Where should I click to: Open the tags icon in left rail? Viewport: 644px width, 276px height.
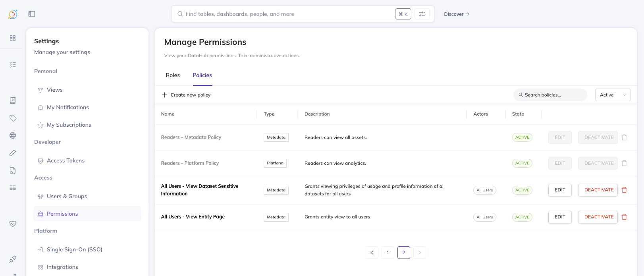click(x=13, y=118)
